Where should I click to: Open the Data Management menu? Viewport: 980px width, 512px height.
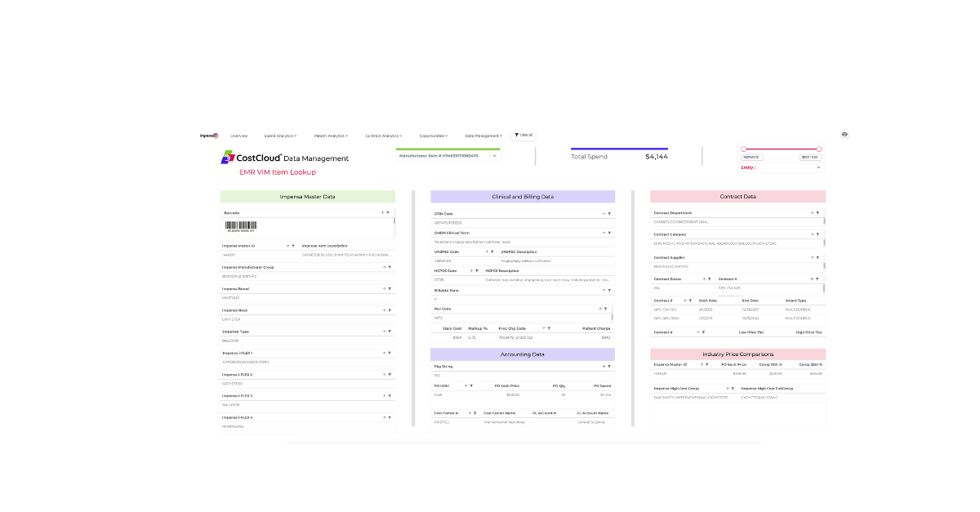tap(483, 136)
